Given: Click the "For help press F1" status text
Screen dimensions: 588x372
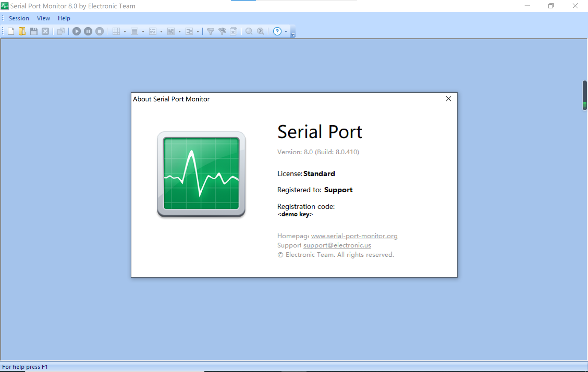Looking at the screenshot, I should point(25,367).
